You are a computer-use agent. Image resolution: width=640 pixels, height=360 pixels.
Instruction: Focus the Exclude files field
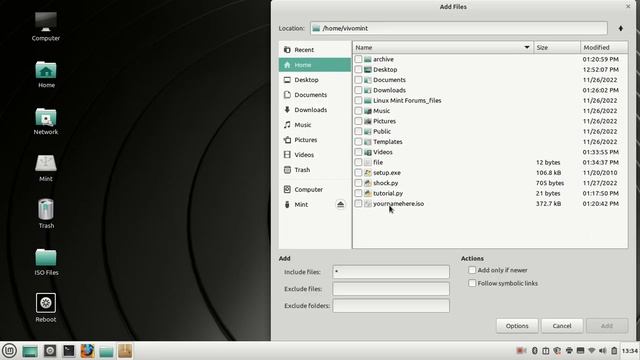click(x=391, y=289)
